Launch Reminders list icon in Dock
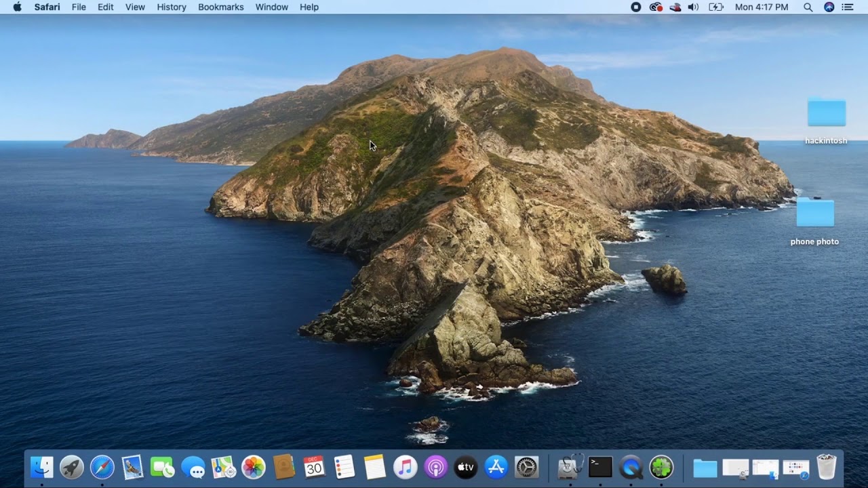 pos(344,467)
